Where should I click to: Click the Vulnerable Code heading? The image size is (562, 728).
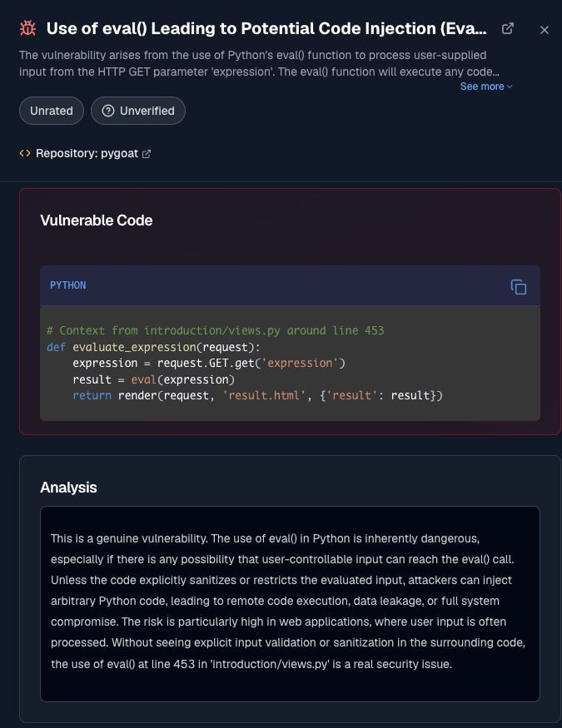click(97, 220)
